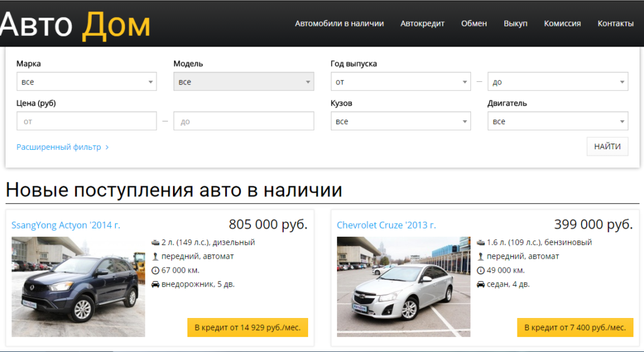The width and height of the screenshot is (644, 352).
Task: Click the Авто Дом logo
Action: pyautogui.click(x=75, y=25)
